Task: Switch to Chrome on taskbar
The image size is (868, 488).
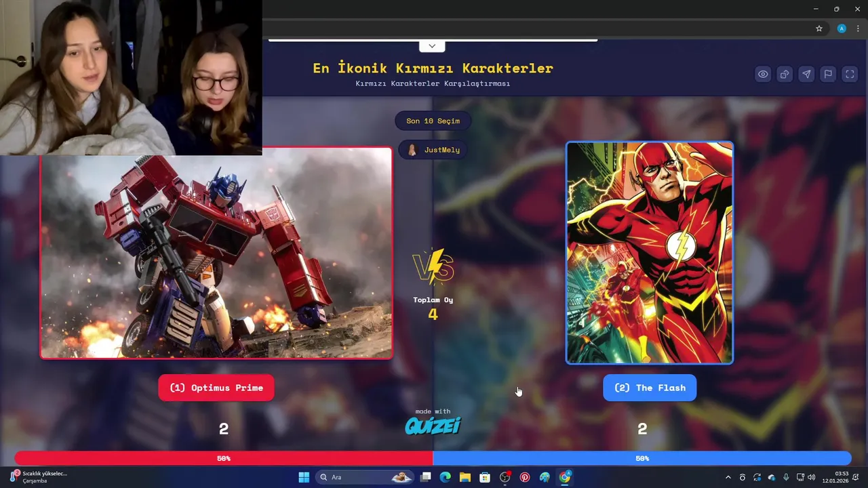Action: click(x=565, y=477)
